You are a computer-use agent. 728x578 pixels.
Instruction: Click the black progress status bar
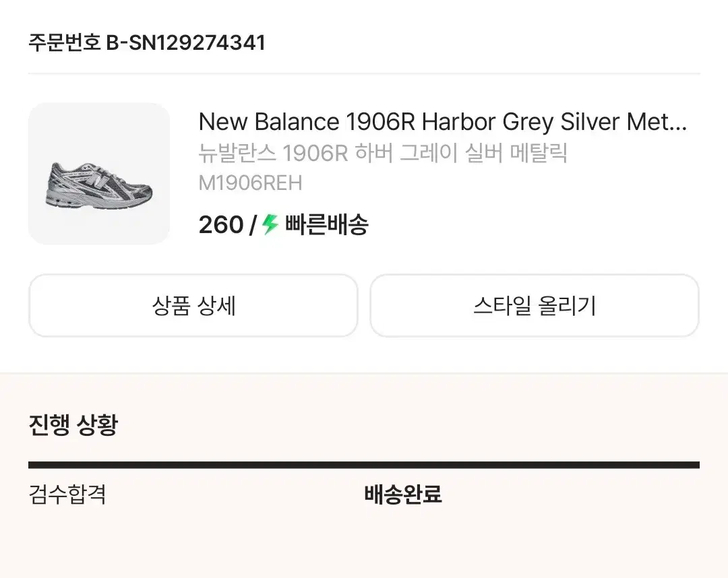point(364,465)
